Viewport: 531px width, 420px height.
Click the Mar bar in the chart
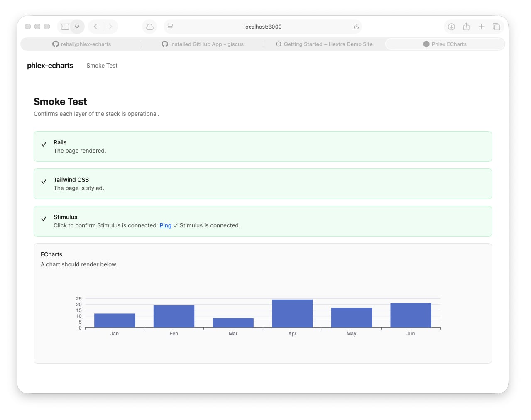tap(233, 323)
